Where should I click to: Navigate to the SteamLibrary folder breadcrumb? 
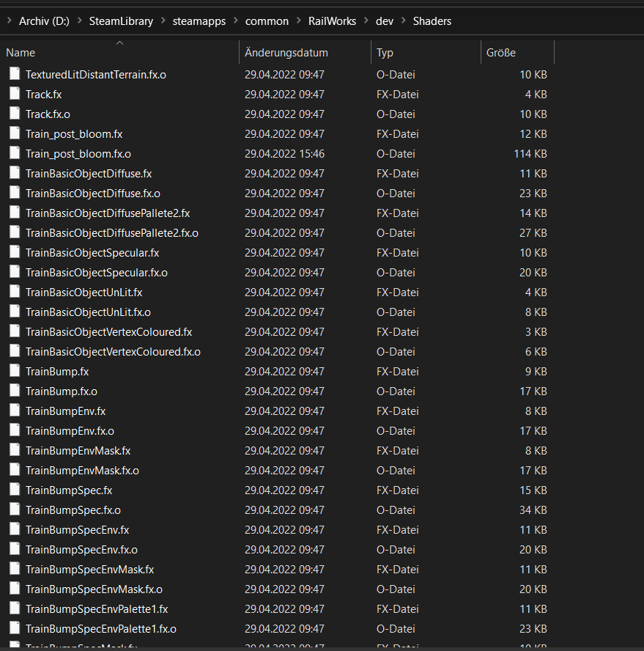tap(121, 21)
